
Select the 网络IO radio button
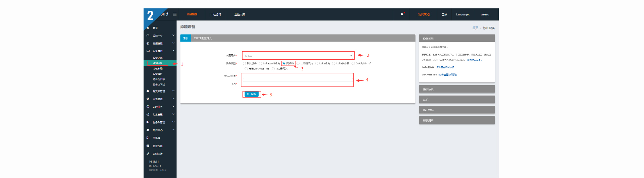[284, 63]
